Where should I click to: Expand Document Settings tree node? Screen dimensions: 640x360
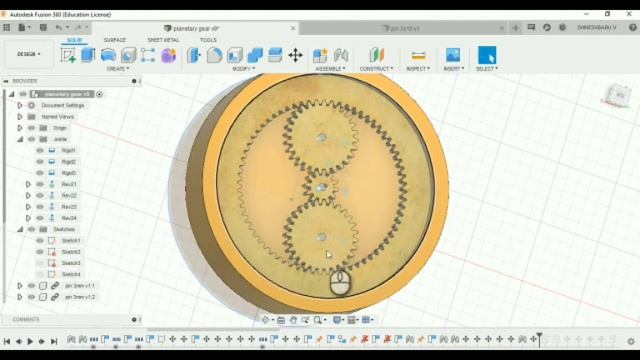click(x=20, y=105)
